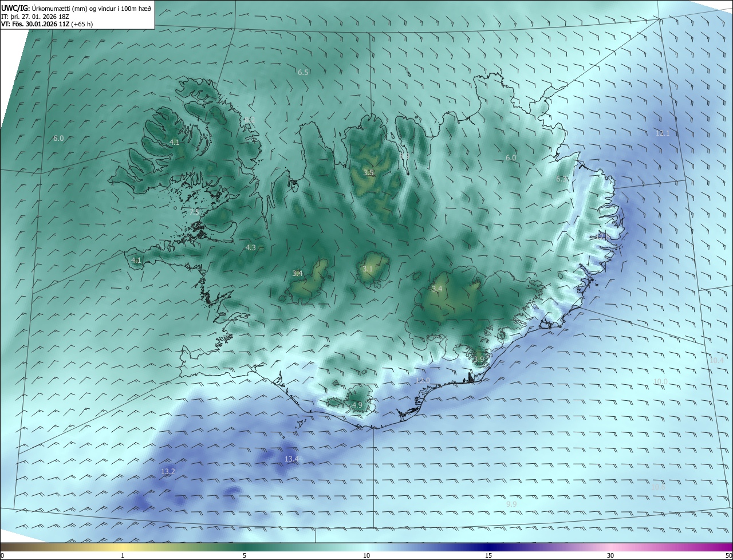Click the colorbar tick labeled 0
Viewport: 733px width, 560px height.
pyautogui.click(x=2, y=555)
